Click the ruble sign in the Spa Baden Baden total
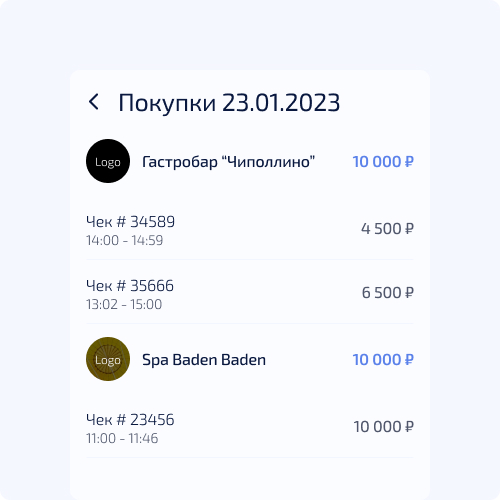This screenshot has width=500, height=500. [x=409, y=360]
